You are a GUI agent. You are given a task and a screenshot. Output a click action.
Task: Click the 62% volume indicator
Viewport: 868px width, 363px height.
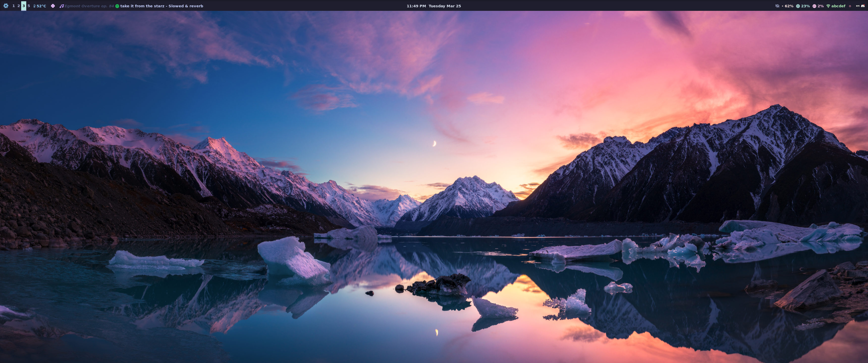(789, 6)
